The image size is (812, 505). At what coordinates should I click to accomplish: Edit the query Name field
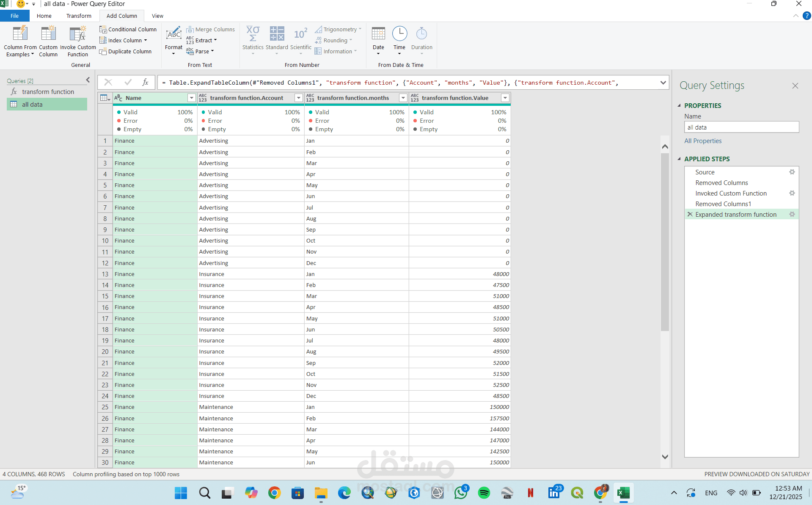point(741,127)
